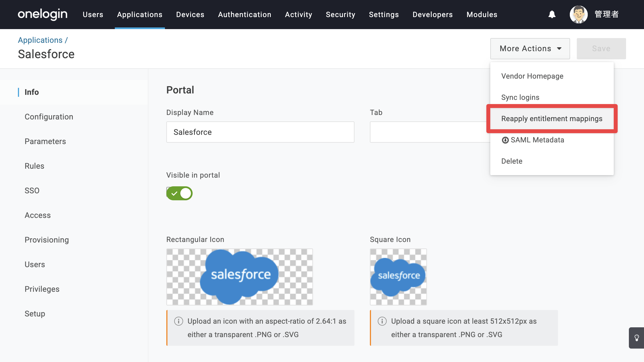This screenshot has height=362, width=644.
Task: Click the Save button
Action: tap(601, 49)
